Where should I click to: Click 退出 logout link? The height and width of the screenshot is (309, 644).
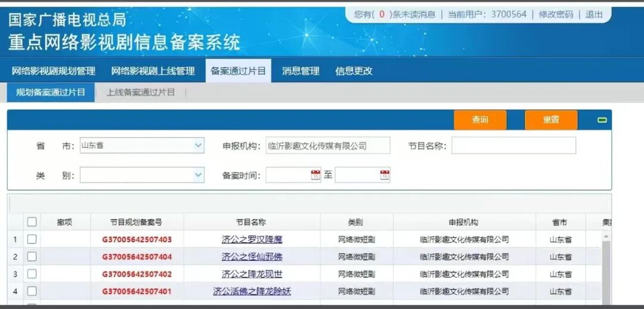[x=594, y=14]
